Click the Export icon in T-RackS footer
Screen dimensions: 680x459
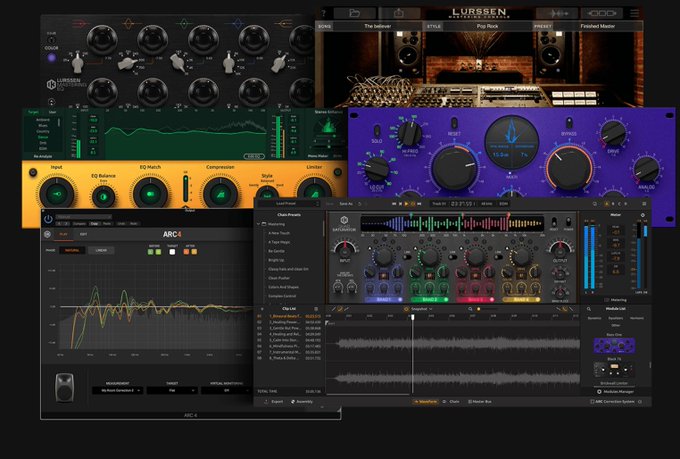pos(266,402)
